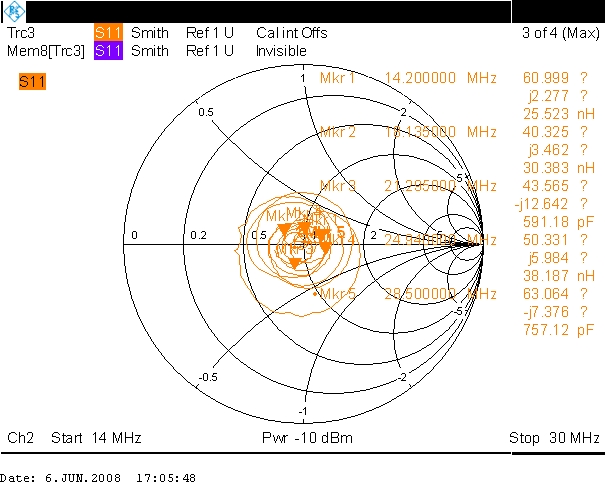Click the Pwr -10 dBm power setting
This screenshot has width=605, height=499.
[x=303, y=439]
